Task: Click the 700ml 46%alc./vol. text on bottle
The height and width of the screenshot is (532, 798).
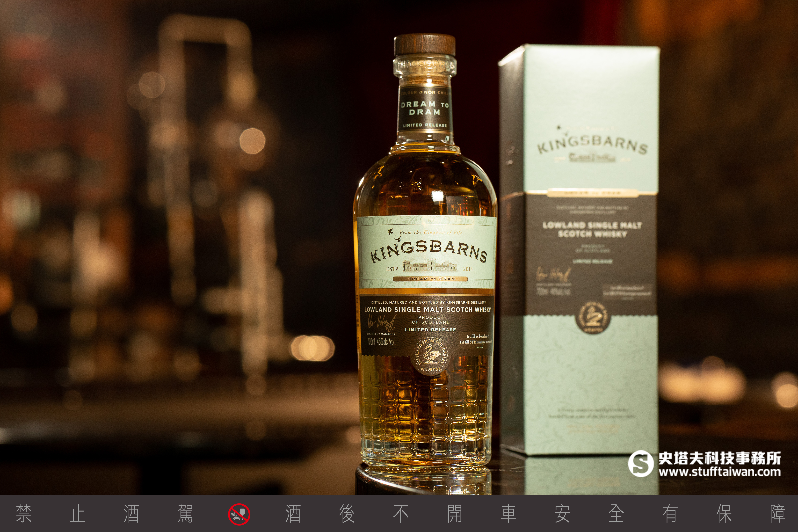Action: [381, 342]
